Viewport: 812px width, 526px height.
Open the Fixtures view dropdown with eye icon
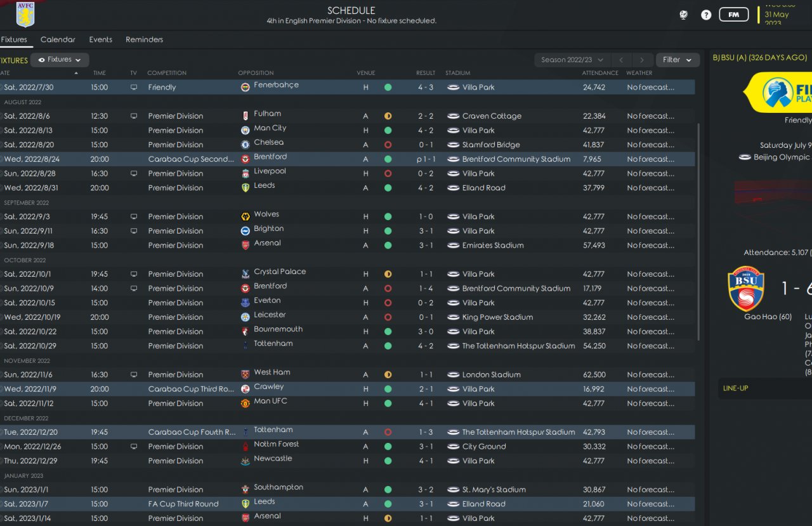[x=60, y=60]
